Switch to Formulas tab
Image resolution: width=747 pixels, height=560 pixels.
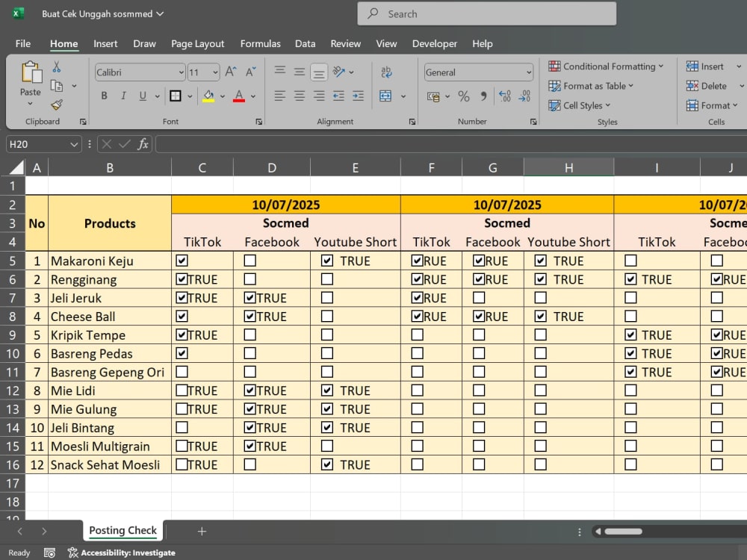[x=260, y=43]
